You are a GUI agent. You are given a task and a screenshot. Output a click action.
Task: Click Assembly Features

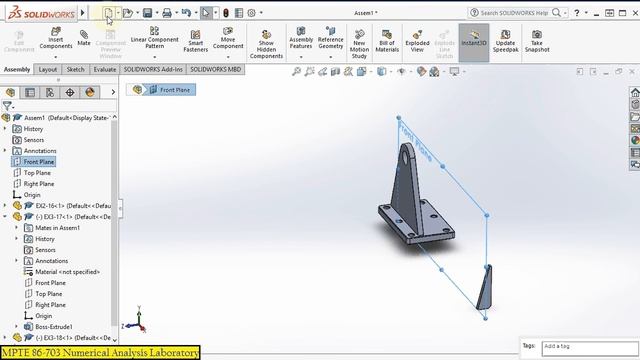click(x=301, y=38)
